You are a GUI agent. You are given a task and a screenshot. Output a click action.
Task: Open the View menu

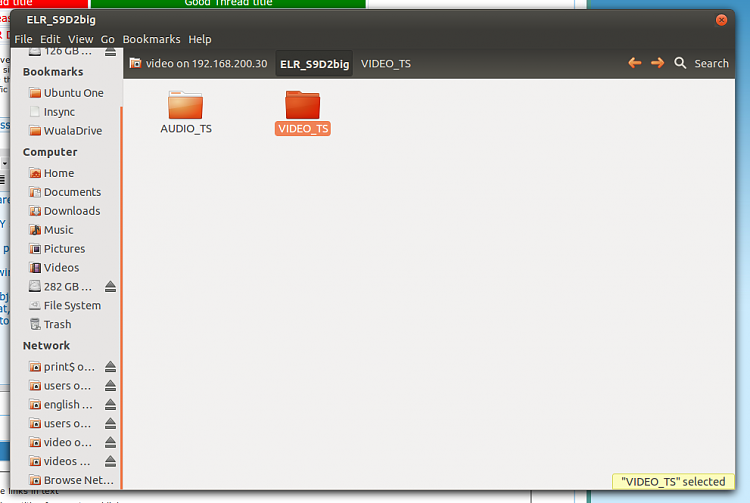click(x=80, y=39)
